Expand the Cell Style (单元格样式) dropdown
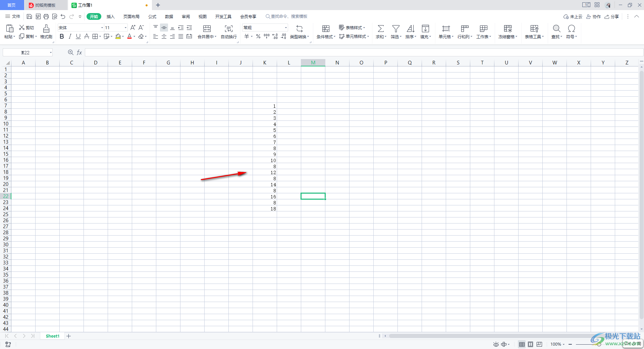 point(368,36)
